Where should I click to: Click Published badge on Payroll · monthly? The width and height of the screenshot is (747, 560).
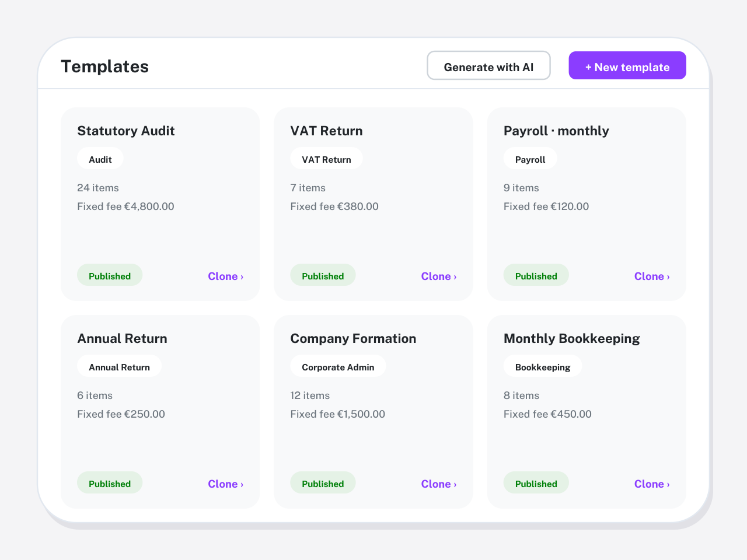(x=536, y=275)
